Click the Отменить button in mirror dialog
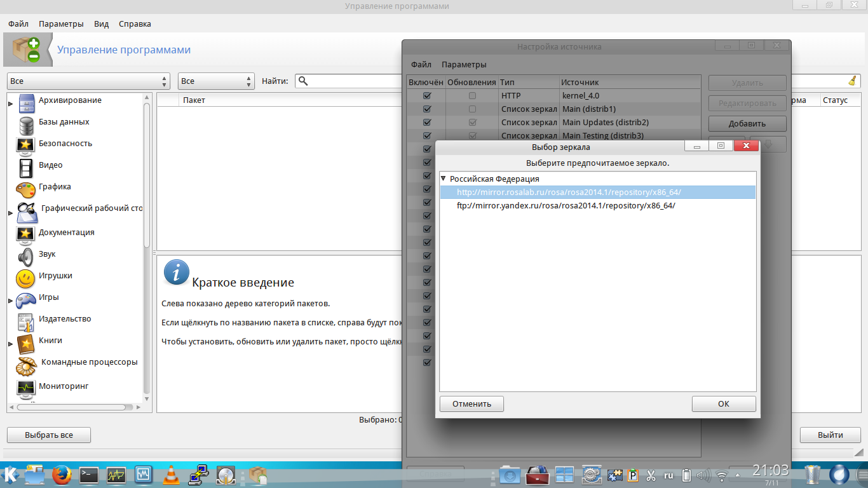This screenshot has height=488, width=868. pyautogui.click(x=471, y=403)
